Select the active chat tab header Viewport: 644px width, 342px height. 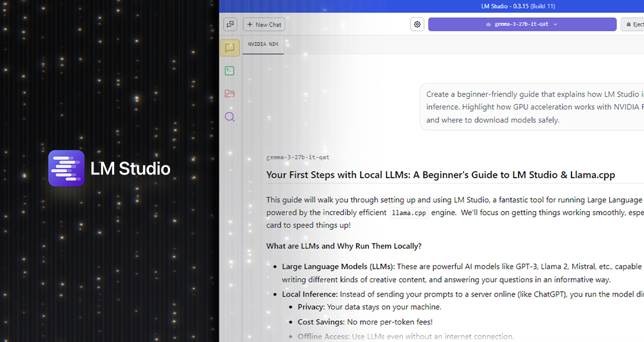(x=263, y=44)
